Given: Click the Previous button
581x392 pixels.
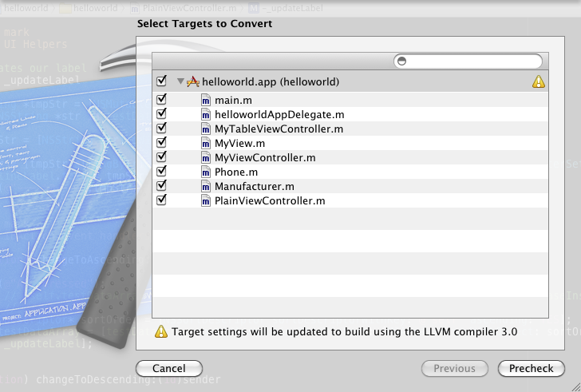Looking at the screenshot, I should point(455,368).
